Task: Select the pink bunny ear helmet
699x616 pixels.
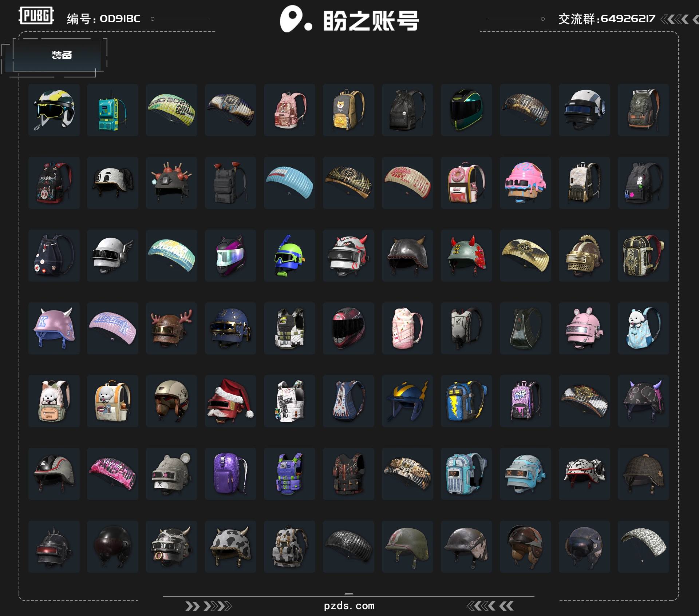Action: pos(584,328)
